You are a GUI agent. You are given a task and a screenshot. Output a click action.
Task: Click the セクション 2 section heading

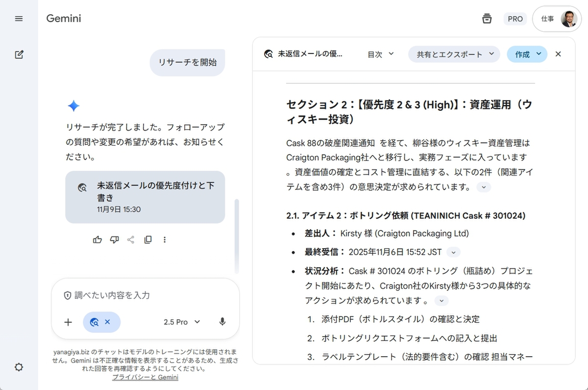409,111
